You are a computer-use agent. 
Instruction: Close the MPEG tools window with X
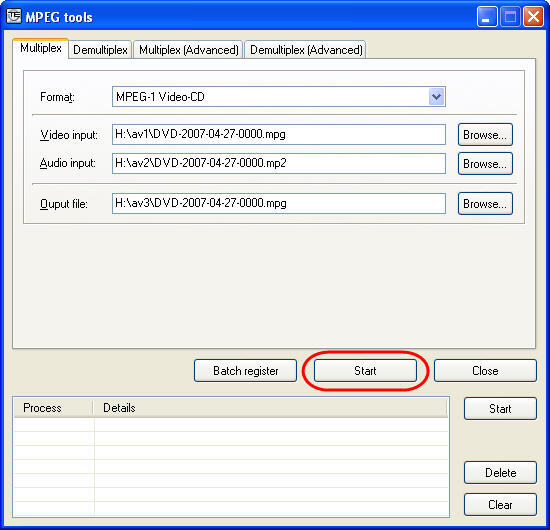pyautogui.click(x=533, y=16)
